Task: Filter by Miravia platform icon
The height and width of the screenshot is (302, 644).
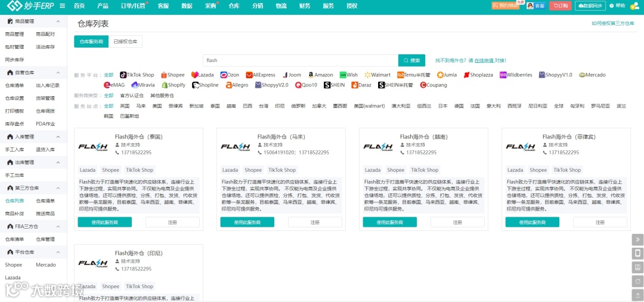Action: click(135, 85)
